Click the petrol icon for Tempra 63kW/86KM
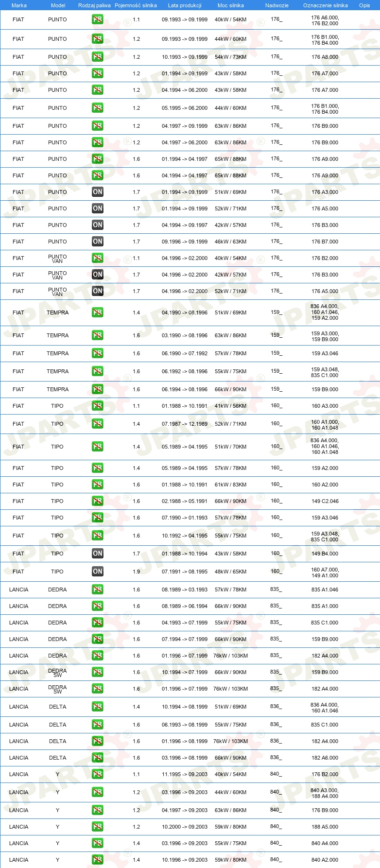 [98, 335]
